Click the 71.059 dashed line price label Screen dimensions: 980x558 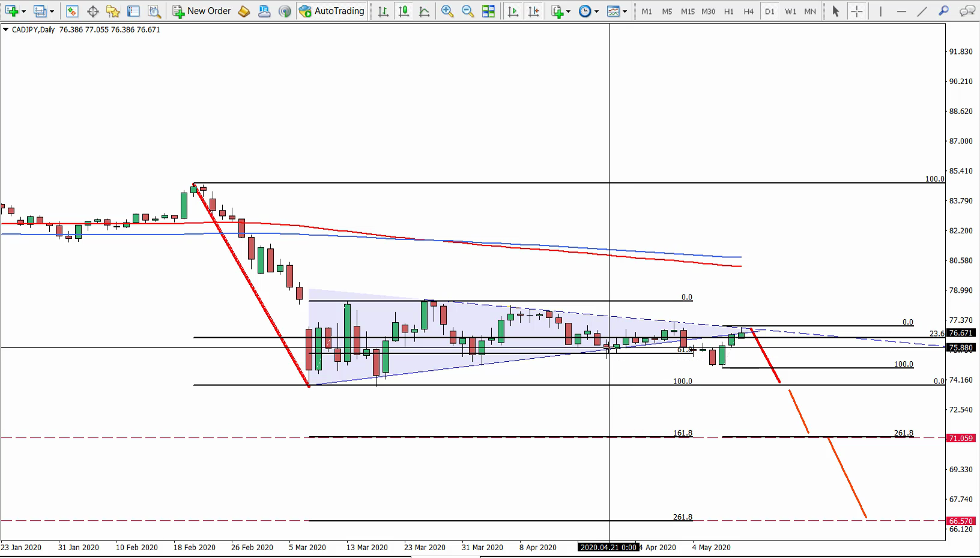(x=961, y=439)
